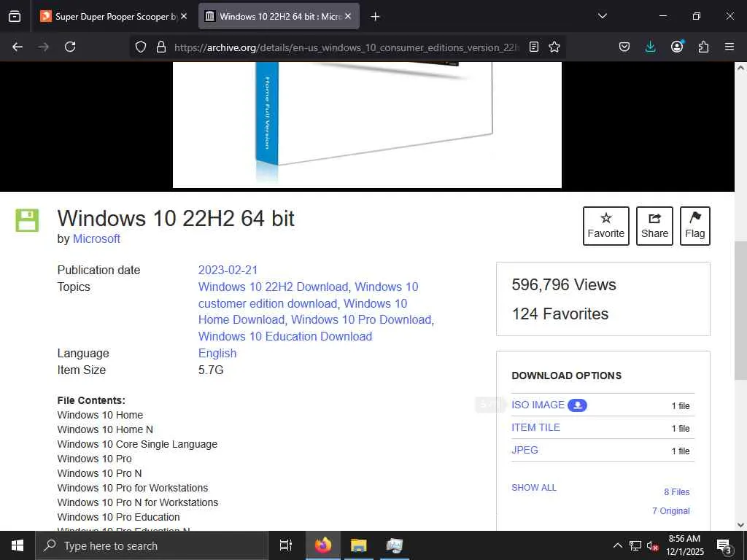747x560 pixels.
Task: Open Windows 10 22H2 Download topic
Action: click(x=274, y=287)
